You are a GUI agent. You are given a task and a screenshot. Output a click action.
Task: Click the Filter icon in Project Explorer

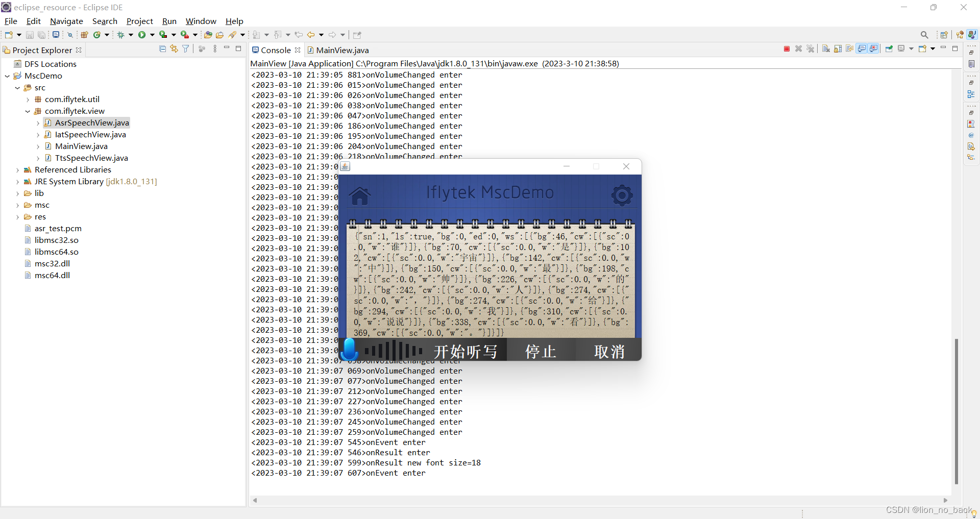coord(186,49)
